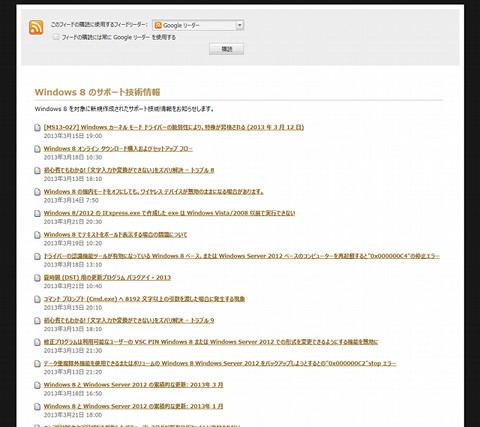Click the page icon beside the 'トラブル 9' entry

click(x=37, y=321)
